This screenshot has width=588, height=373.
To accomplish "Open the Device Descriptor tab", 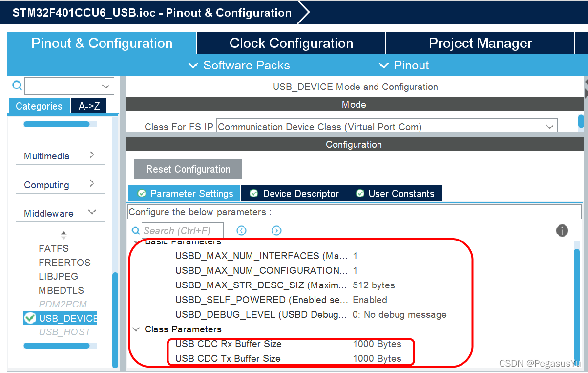I will (x=294, y=194).
